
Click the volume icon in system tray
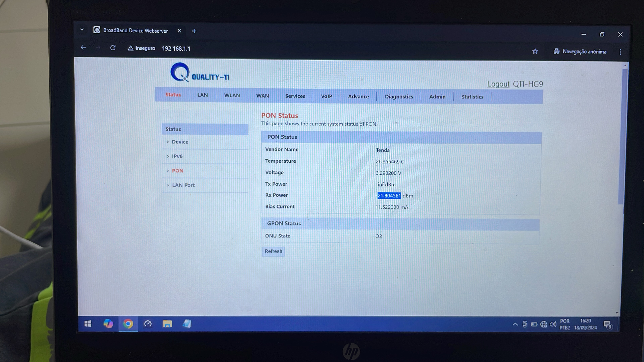(553, 324)
